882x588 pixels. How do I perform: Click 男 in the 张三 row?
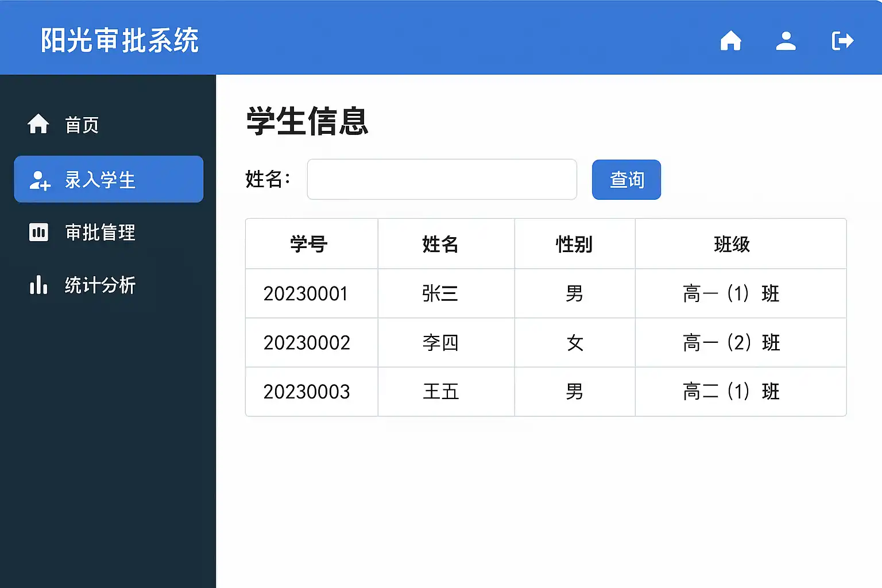tap(574, 293)
